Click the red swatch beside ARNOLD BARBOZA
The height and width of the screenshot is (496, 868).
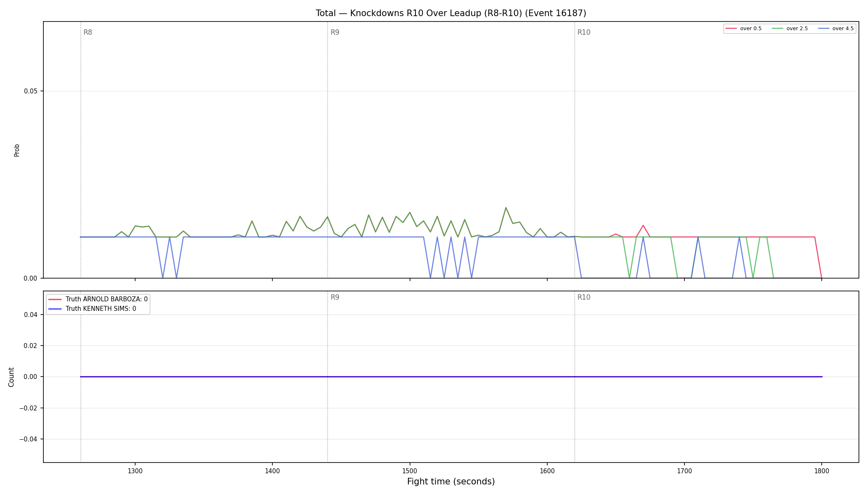point(55,299)
